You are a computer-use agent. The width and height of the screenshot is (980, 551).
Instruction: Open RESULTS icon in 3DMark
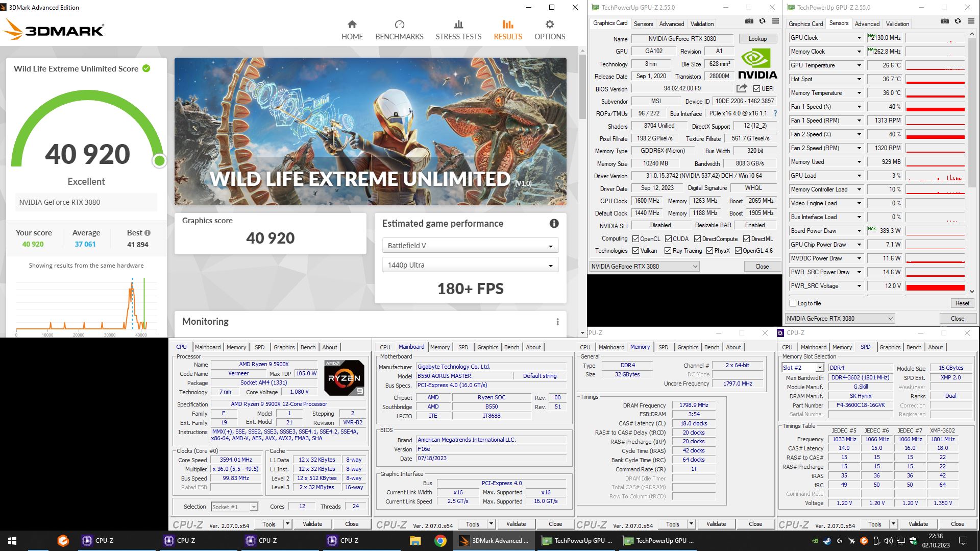tap(508, 24)
